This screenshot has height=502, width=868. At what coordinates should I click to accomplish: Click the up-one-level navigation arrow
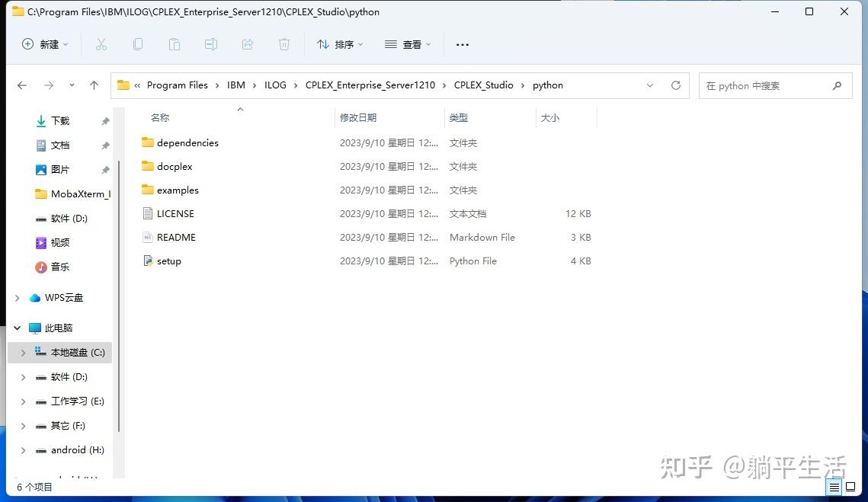(93, 85)
